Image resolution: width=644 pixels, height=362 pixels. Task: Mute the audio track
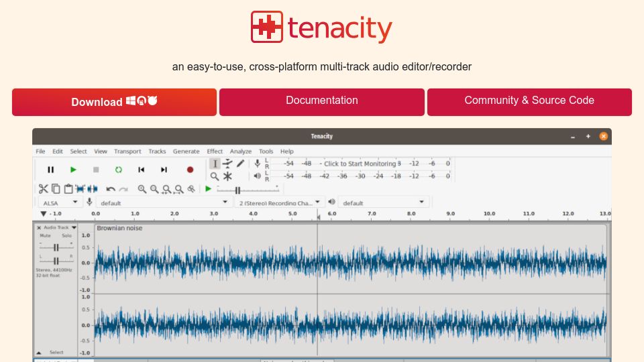click(x=45, y=235)
